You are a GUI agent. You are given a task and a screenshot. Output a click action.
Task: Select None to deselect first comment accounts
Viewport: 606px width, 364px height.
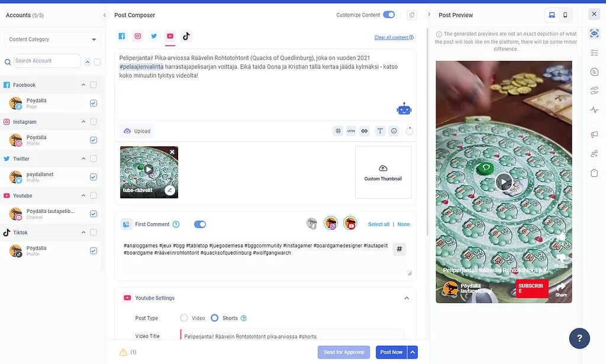pos(404,224)
